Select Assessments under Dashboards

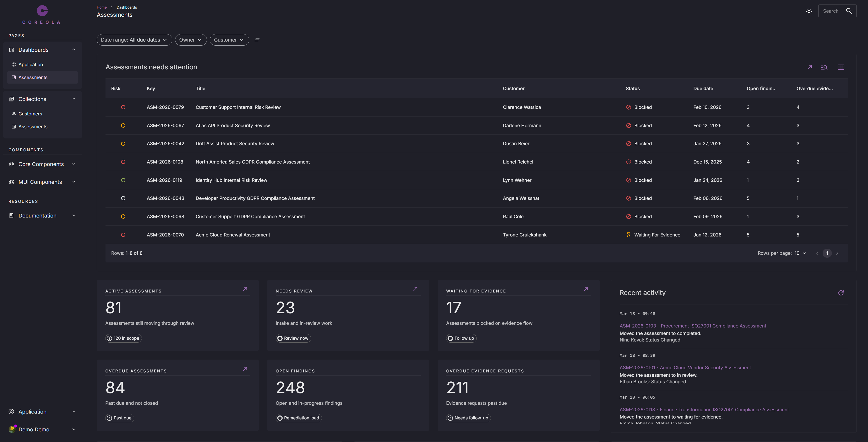click(42, 77)
